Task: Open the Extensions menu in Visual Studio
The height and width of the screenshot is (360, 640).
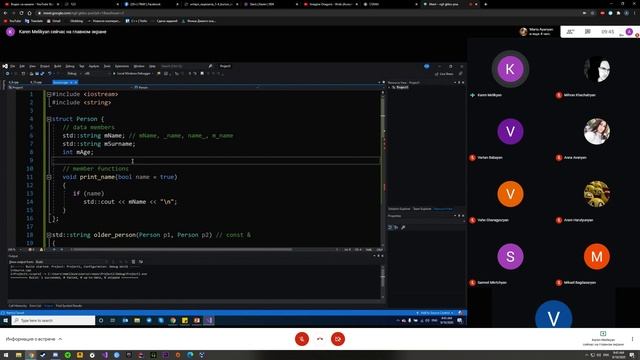Action: [x=122, y=66]
